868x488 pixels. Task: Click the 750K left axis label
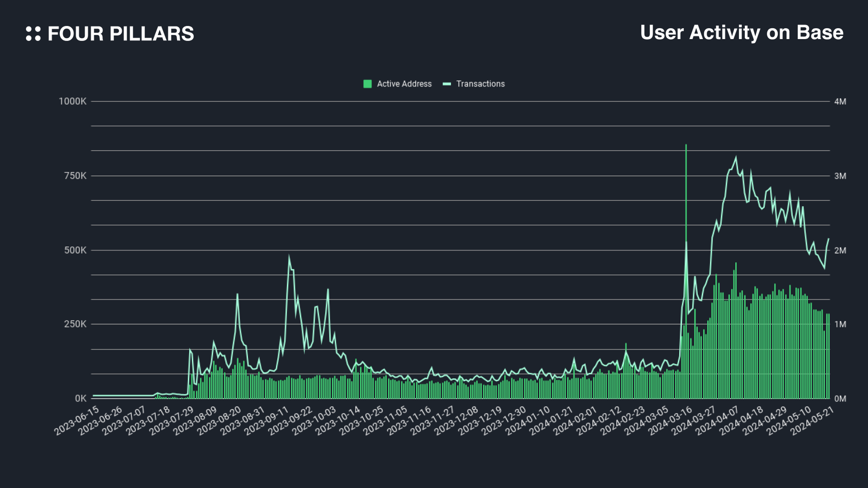point(75,176)
